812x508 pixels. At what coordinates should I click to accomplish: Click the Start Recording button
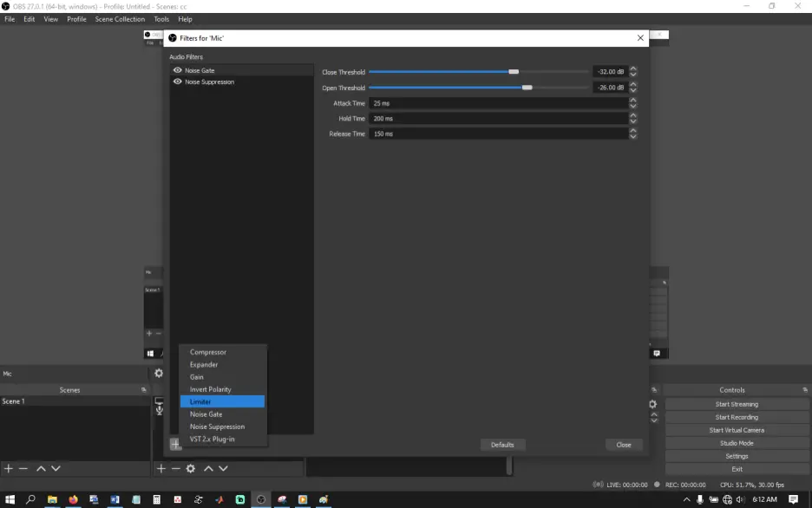736,416
